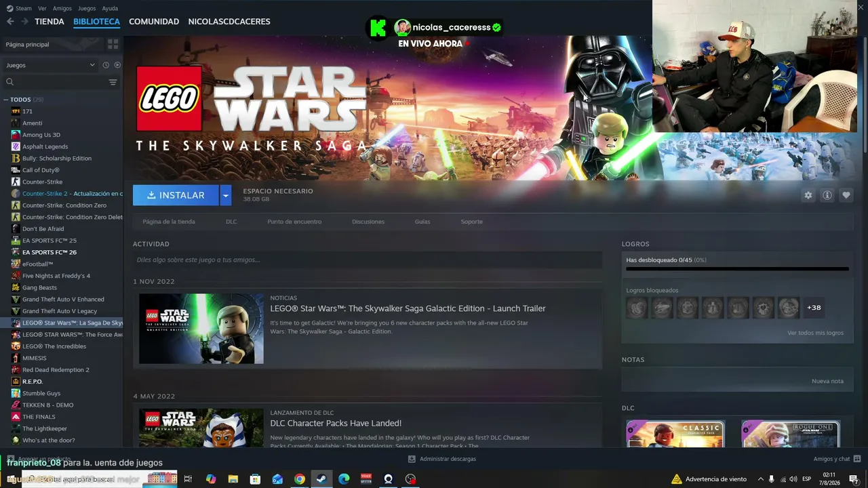Viewport: 868px width, 488px height.
Task: Open Google Chrome from taskbar
Action: coord(299,479)
